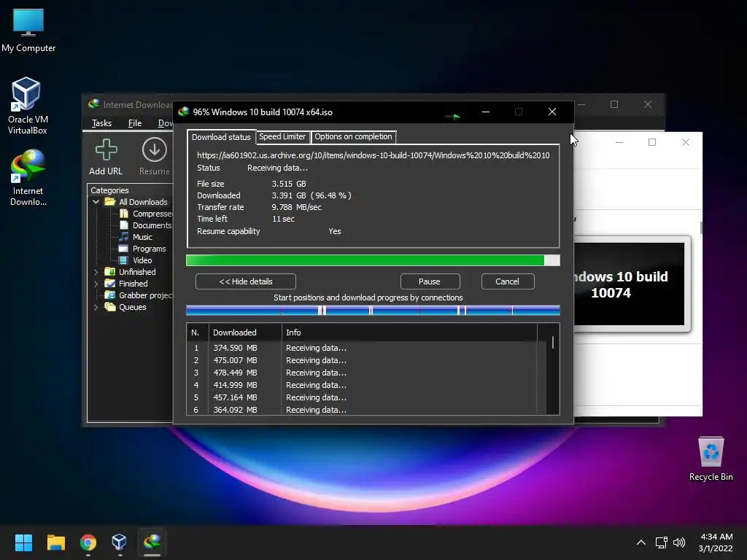Click the IDM logo in main window title bar
This screenshot has width=747, height=560.
pos(94,104)
